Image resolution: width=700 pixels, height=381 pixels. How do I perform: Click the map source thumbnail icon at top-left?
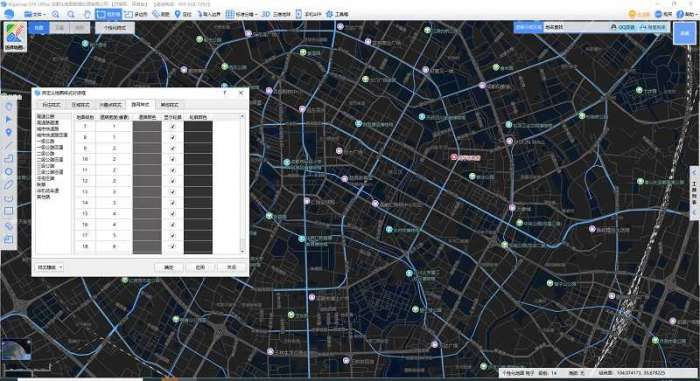(15, 36)
